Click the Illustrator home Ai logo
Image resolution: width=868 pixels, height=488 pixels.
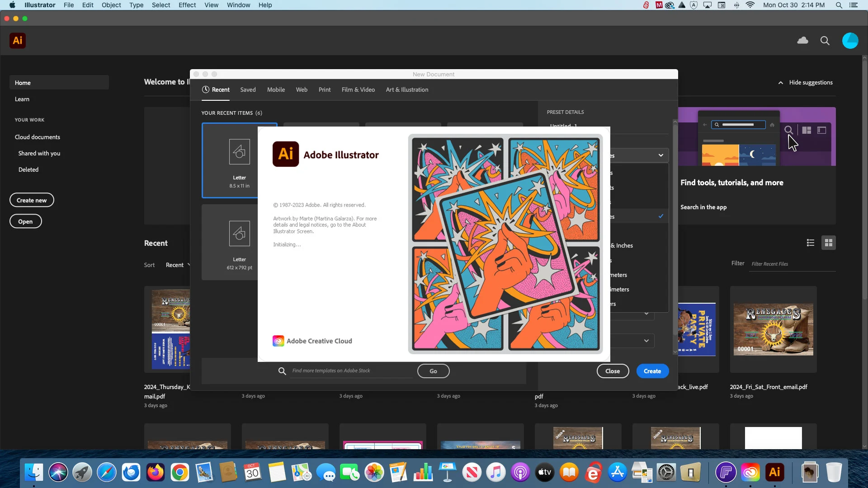(18, 40)
